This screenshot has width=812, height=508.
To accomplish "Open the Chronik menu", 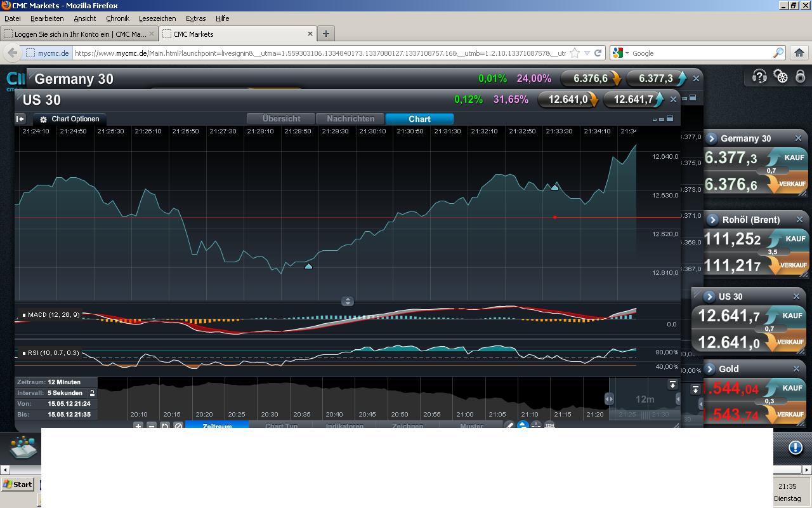I will click(117, 18).
